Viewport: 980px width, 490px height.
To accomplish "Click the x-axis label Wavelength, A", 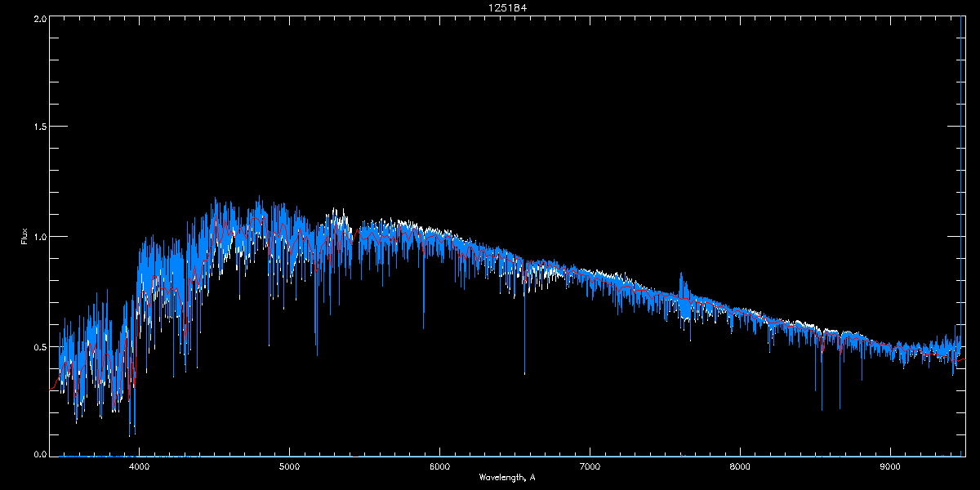I will point(506,477).
